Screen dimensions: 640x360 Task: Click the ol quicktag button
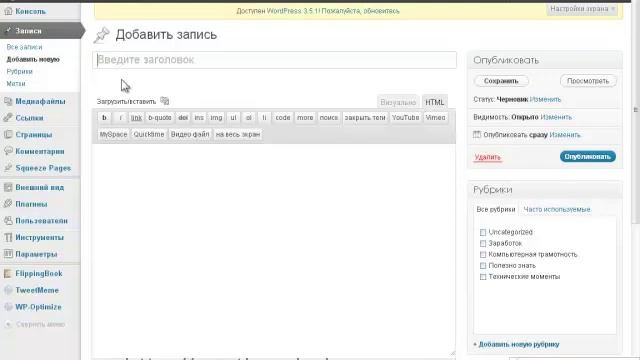249,118
